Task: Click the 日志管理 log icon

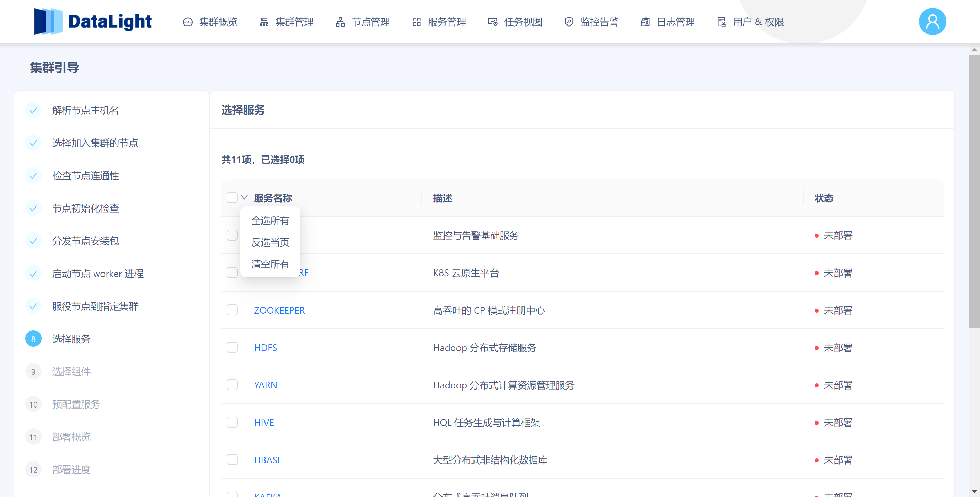Action: 646,22
